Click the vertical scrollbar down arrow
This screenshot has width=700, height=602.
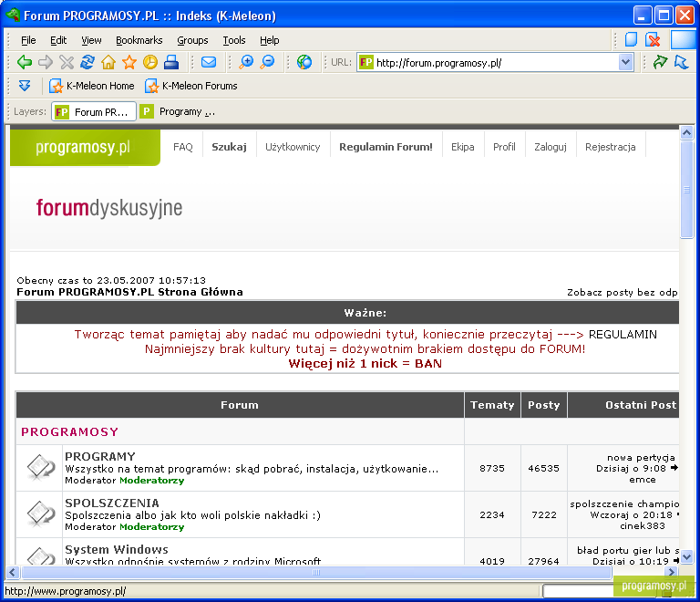pos(686,557)
